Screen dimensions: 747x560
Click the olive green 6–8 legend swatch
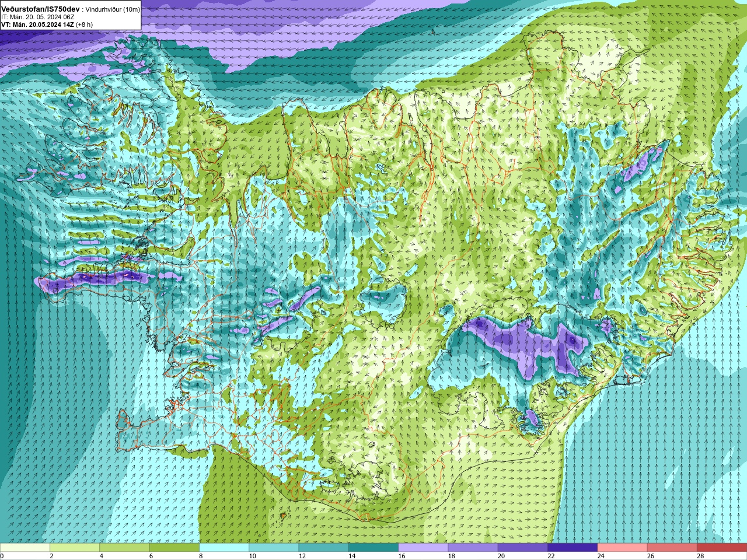(x=174, y=548)
